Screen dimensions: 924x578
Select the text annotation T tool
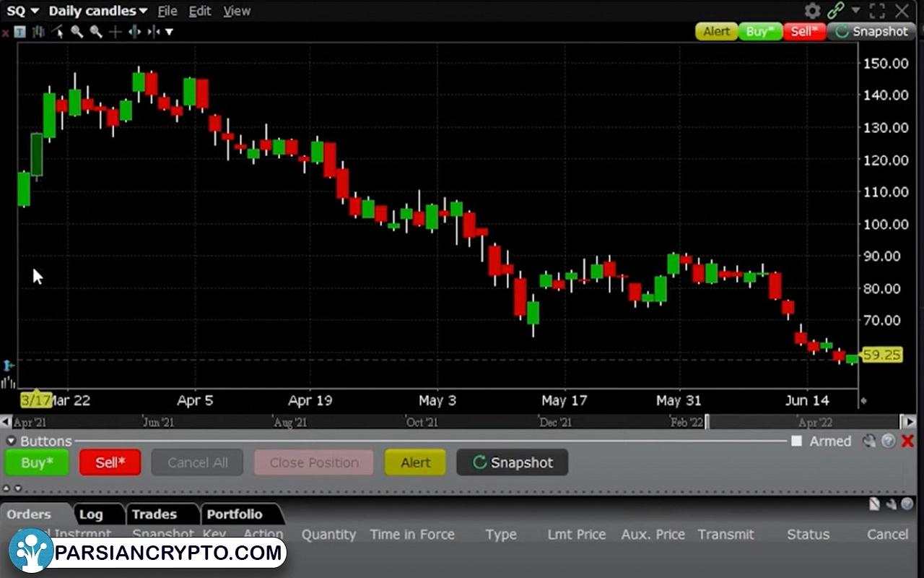pos(19,32)
